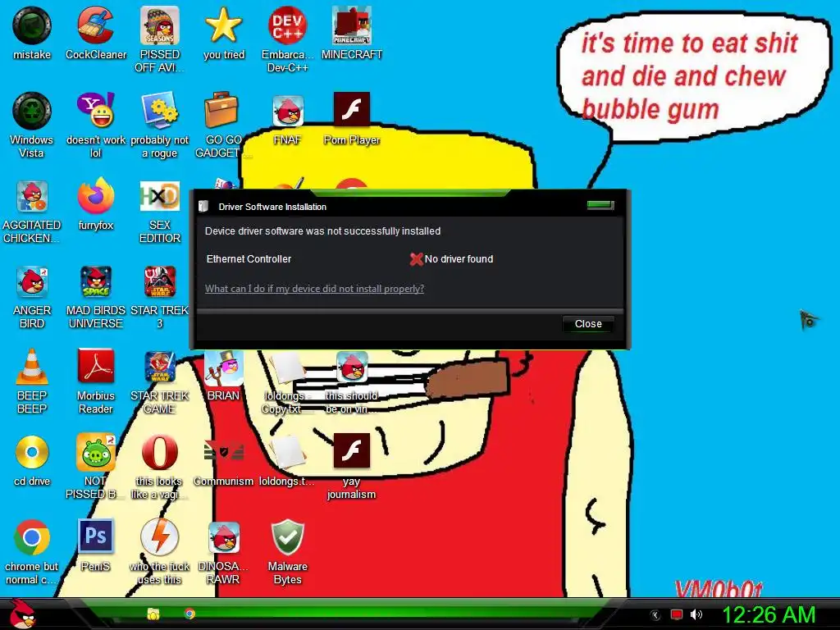This screenshot has height=630, width=840.
Task: Click the Angry Bird Start button
Action: [x=22, y=614]
